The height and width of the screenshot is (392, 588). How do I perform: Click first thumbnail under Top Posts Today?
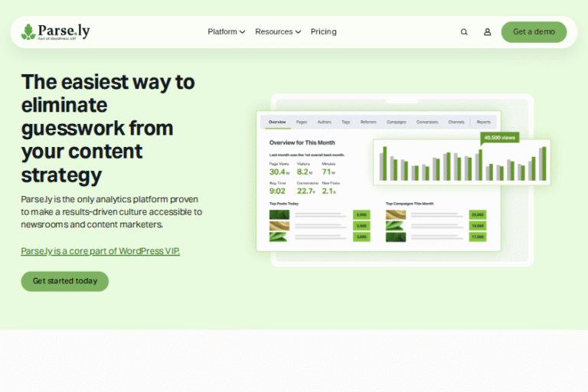click(x=279, y=215)
